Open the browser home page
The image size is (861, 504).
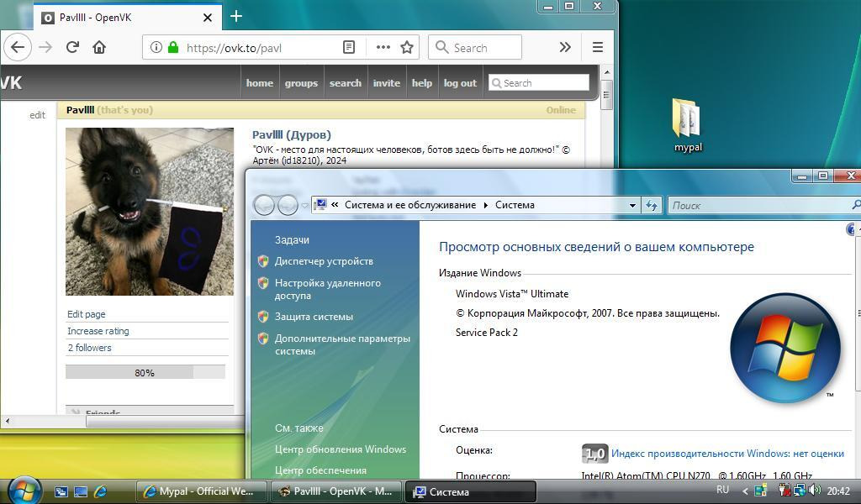point(99,47)
